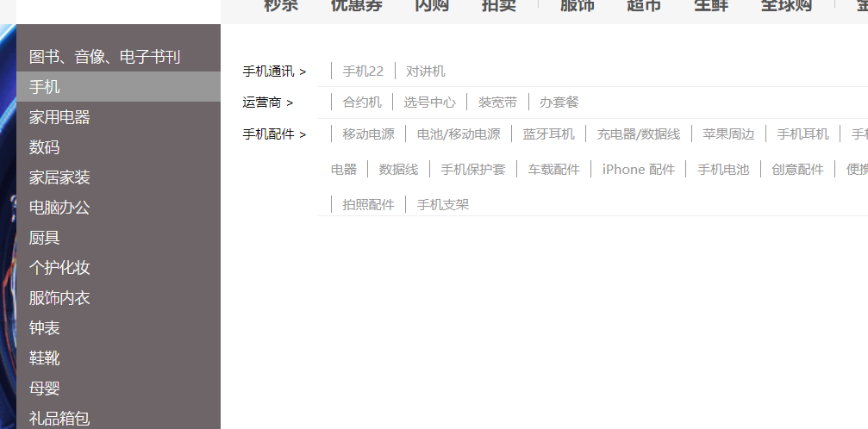Open the 数码 sidebar category
This screenshot has height=429, width=868.
[x=44, y=146]
